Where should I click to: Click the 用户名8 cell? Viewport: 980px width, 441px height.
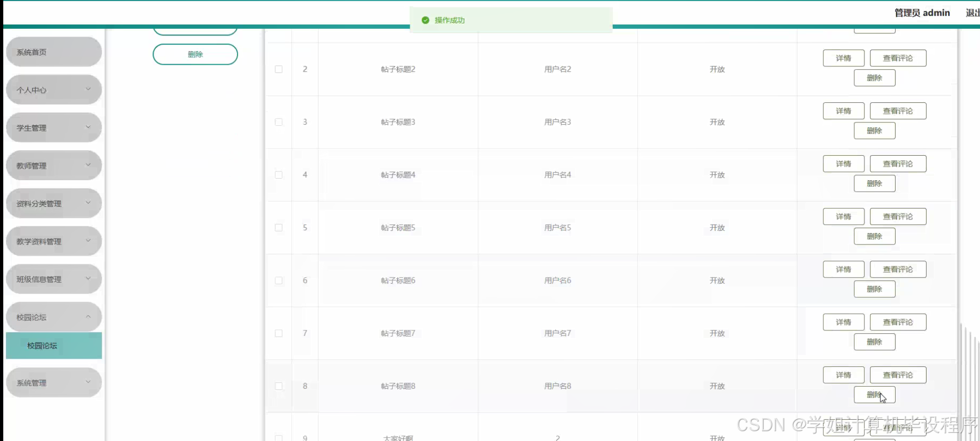point(558,386)
